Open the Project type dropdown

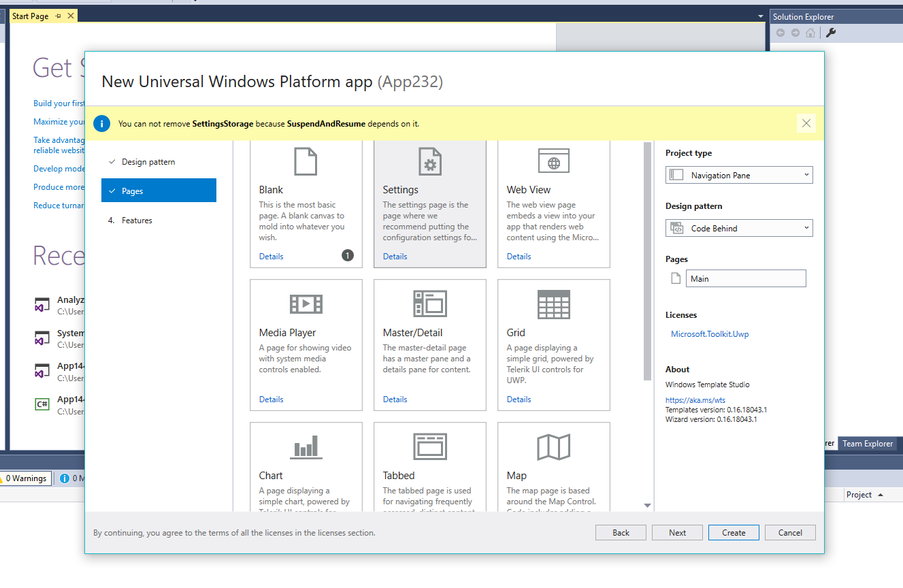point(738,175)
